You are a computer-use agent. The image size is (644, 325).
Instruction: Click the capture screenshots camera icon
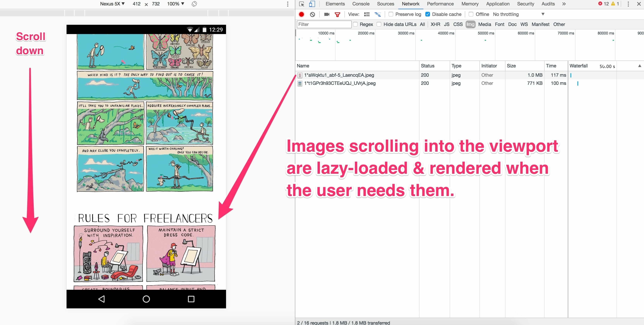326,14
